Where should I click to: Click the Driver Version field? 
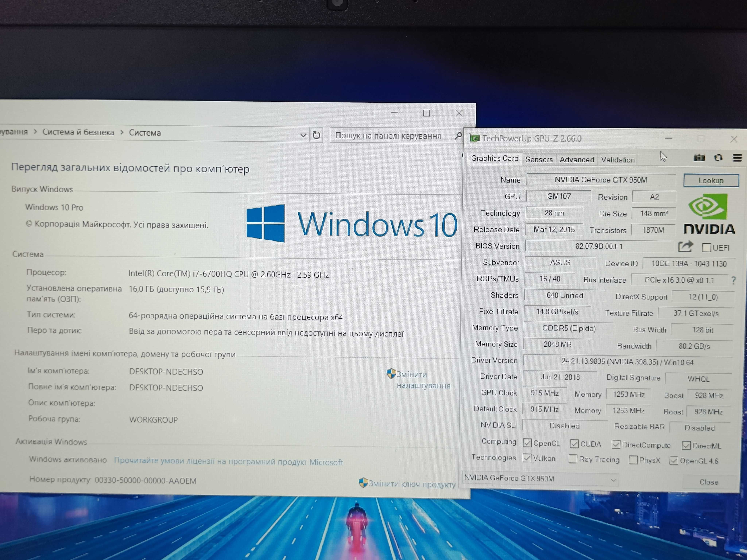point(627,362)
